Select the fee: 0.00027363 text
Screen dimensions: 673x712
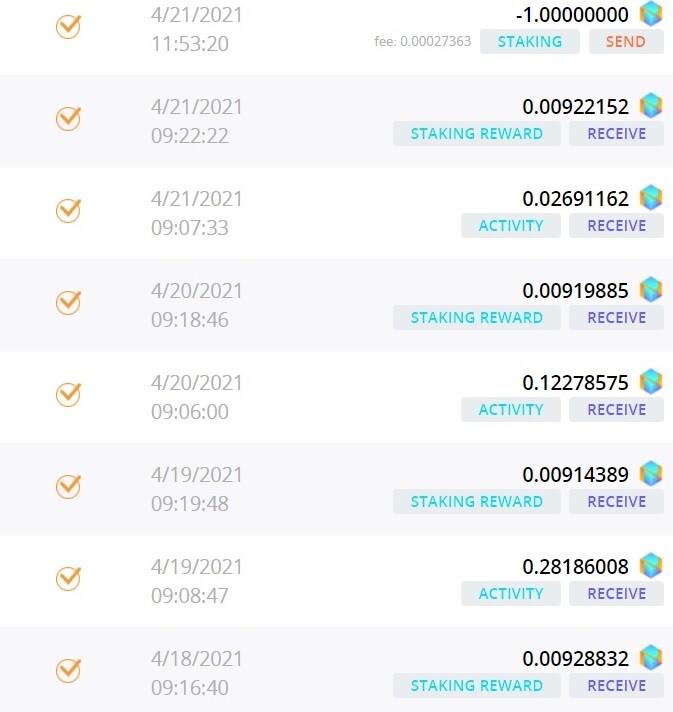pos(422,41)
